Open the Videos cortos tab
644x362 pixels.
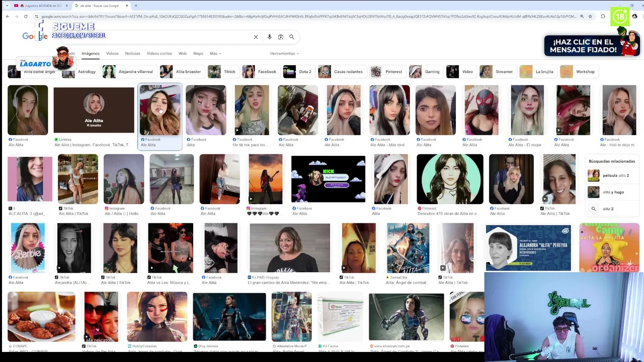click(159, 53)
